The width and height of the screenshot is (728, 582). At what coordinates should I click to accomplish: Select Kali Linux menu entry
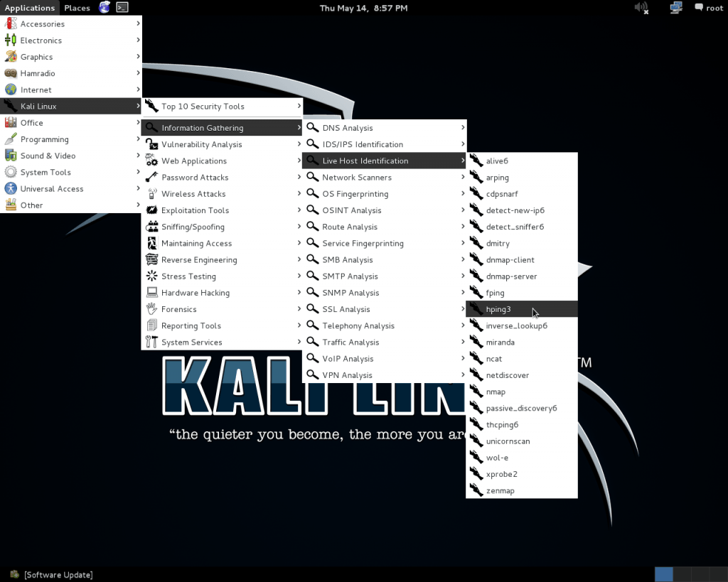pos(70,106)
